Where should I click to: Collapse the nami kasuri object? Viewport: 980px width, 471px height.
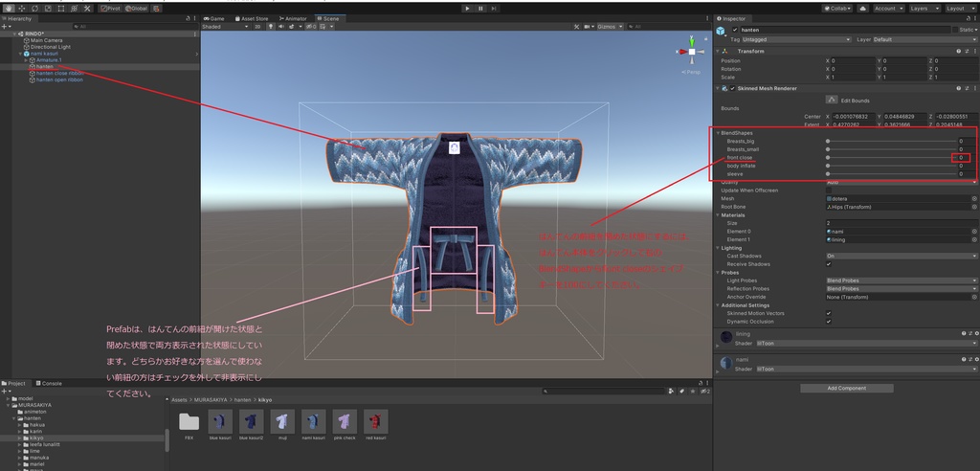(19, 54)
